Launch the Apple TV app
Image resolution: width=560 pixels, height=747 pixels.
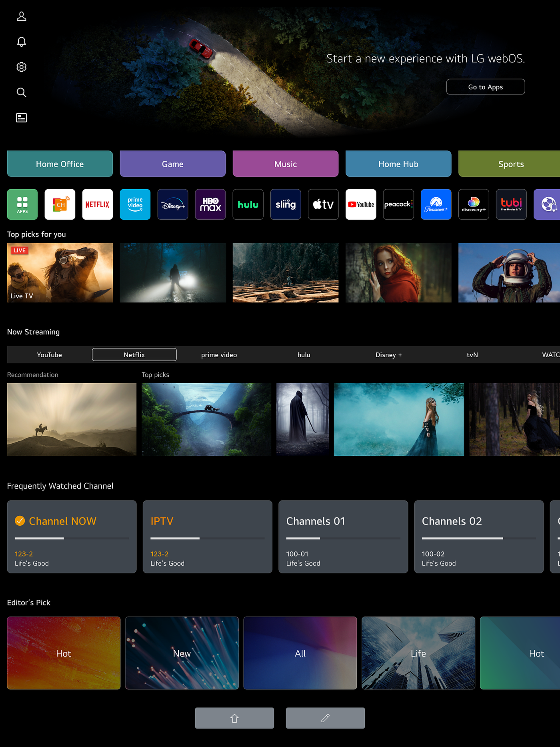pos(323,204)
